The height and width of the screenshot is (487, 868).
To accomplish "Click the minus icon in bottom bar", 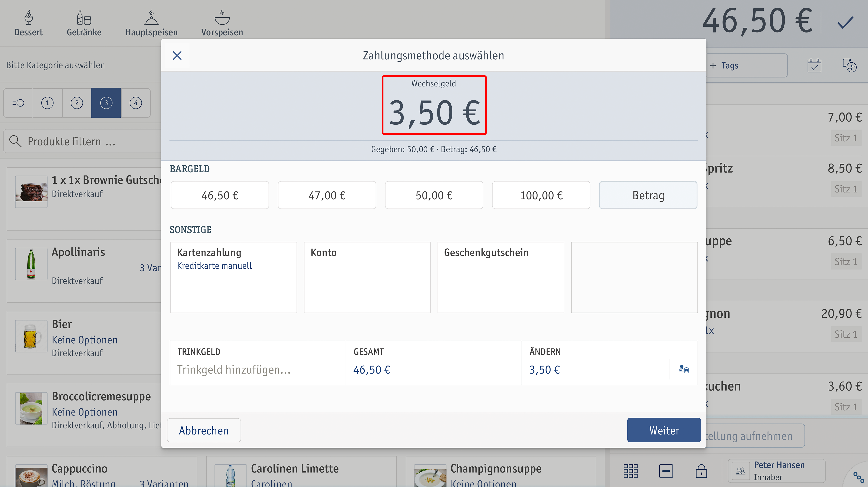I will click(x=666, y=471).
